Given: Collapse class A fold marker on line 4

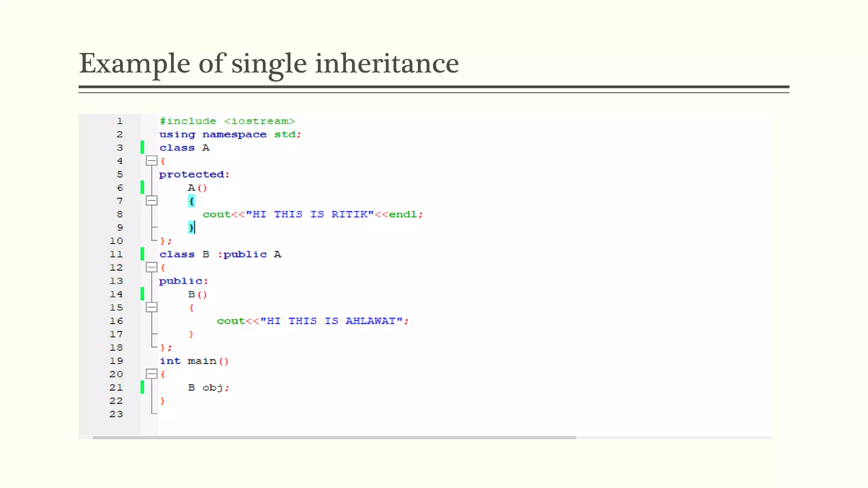Looking at the screenshot, I should click(x=151, y=161).
